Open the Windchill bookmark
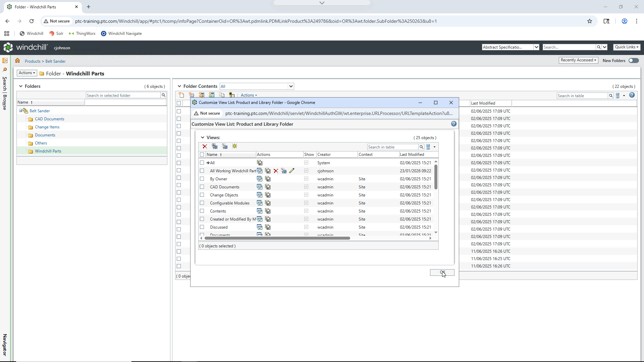 (x=32, y=34)
